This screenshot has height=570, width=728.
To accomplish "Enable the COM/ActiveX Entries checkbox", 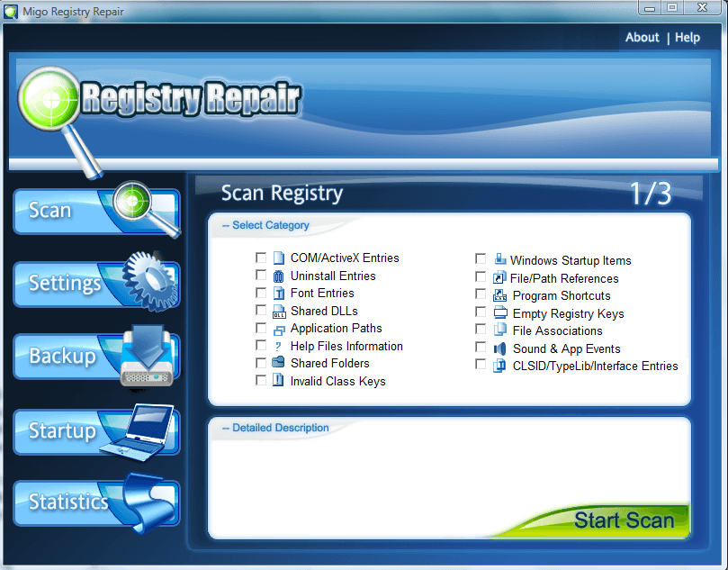I will (x=261, y=258).
